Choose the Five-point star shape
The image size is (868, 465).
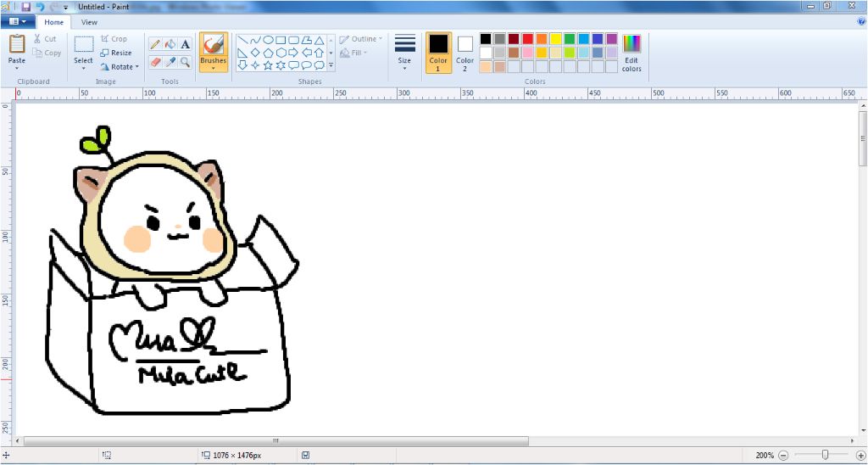(268, 65)
